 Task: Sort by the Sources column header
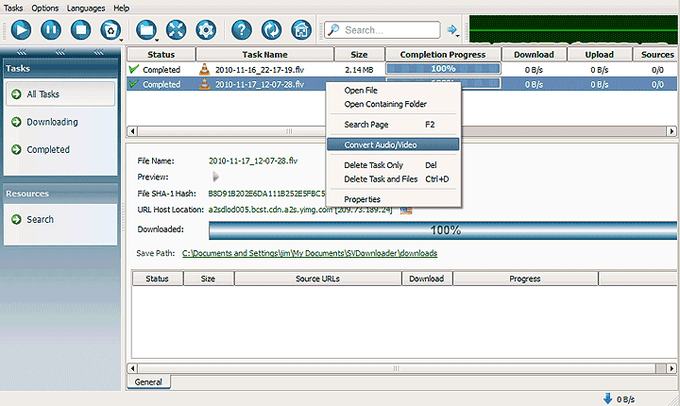click(656, 55)
